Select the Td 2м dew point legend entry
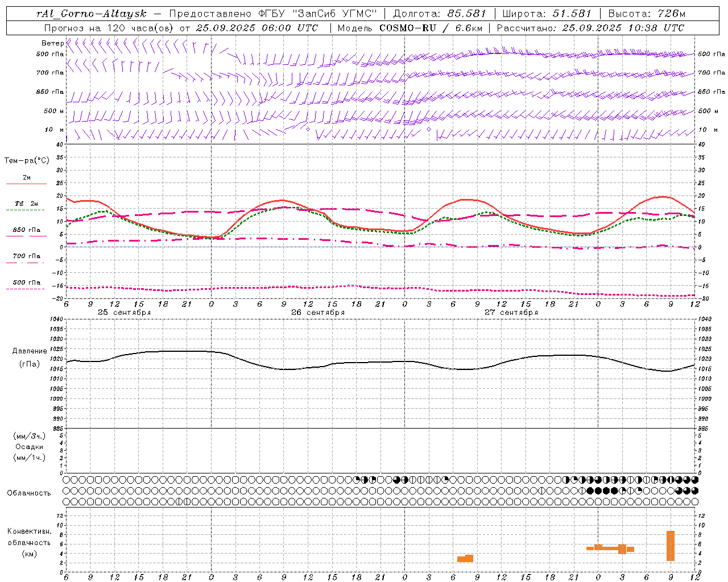Screen dimensions: 728x582 coord(27,203)
